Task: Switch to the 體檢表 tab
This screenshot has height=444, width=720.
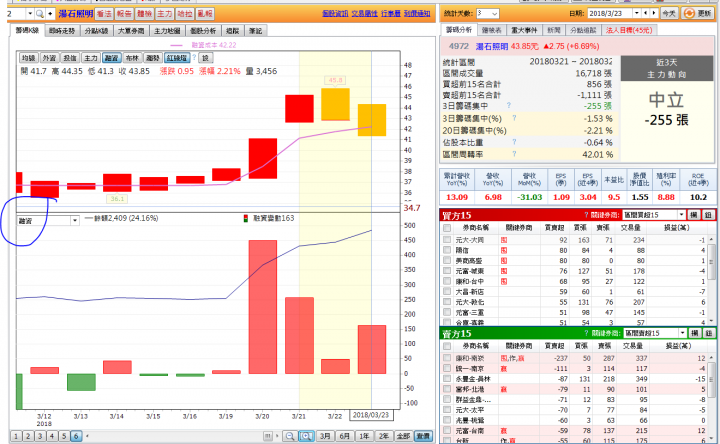Action: click(491, 30)
